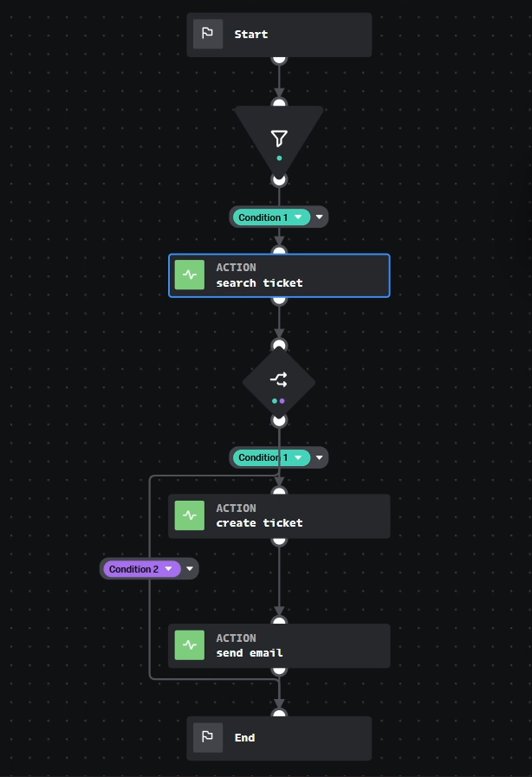Click the send email action pulse icon
Image resolution: width=532 pixels, height=777 pixels.
pyautogui.click(x=190, y=645)
